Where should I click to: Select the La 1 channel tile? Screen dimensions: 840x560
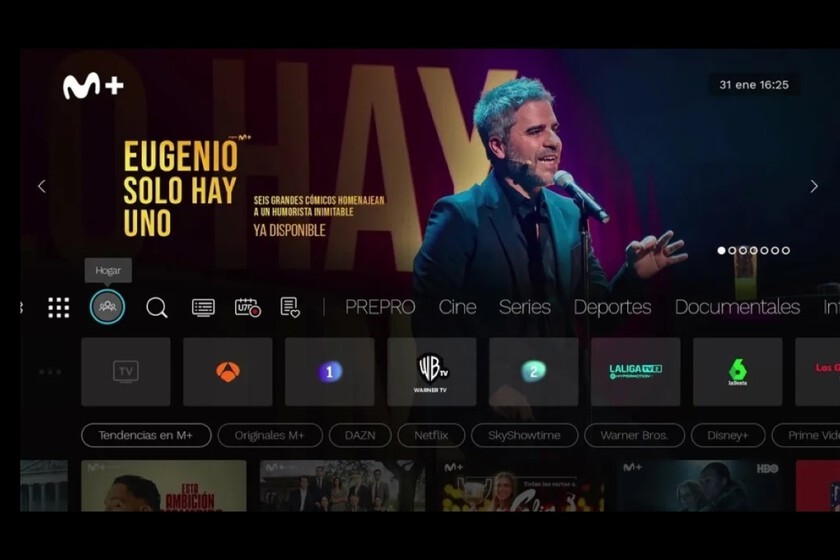pyautogui.click(x=329, y=371)
